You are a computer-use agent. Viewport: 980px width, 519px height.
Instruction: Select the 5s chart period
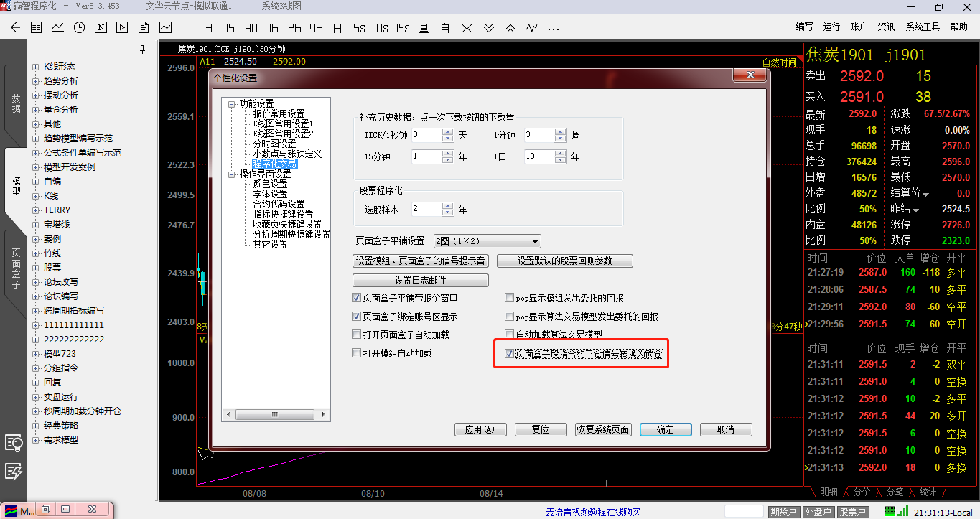[x=359, y=28]
